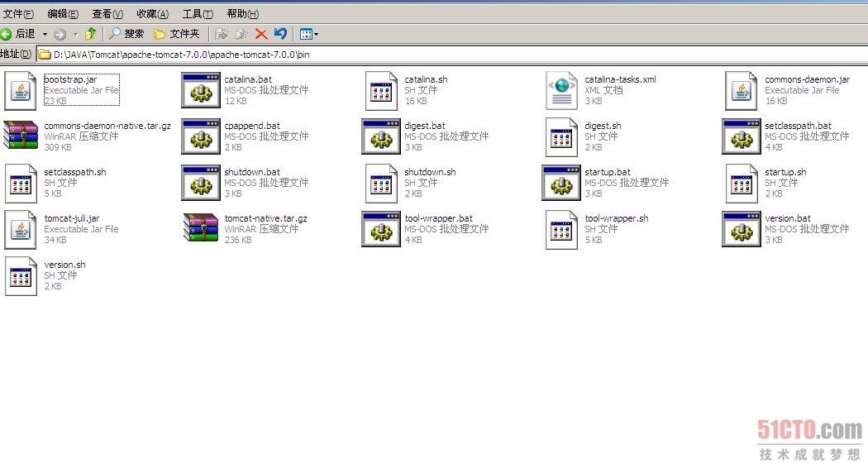The width and height of the screenshot is (868, 468).
Task: Select the tomcat-native.tar.gz archive icon
Action: (x=201, y=229)
